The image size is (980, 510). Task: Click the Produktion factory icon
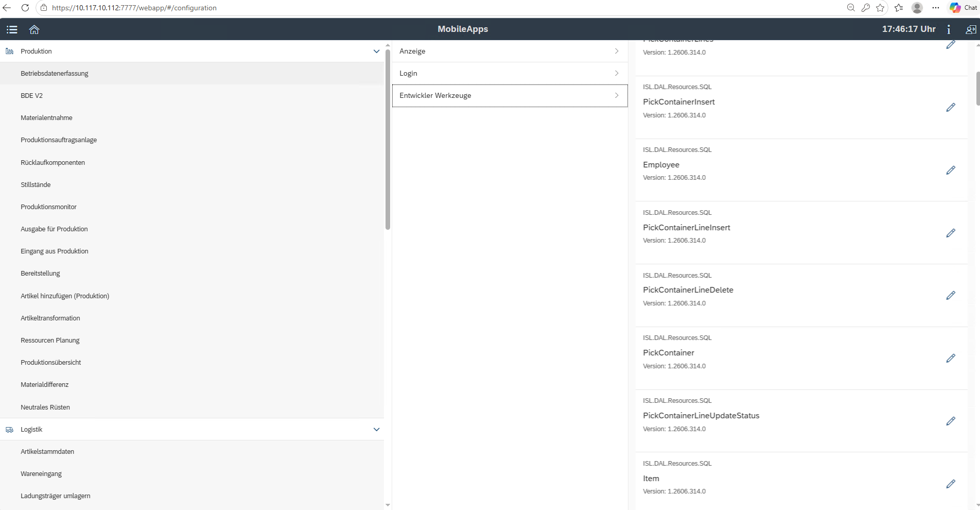(9, 51)
